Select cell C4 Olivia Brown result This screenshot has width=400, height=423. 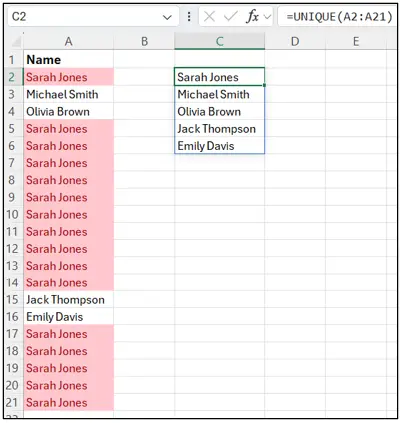(x=219, y=111)
